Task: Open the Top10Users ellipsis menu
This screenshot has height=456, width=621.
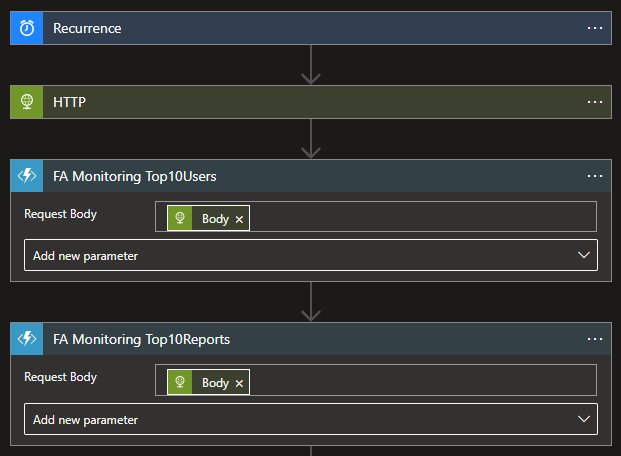Action: pos(595,176)
